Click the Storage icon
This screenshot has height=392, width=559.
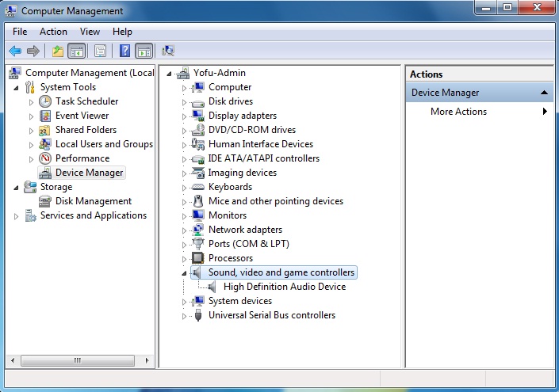(x=30, y=187)
